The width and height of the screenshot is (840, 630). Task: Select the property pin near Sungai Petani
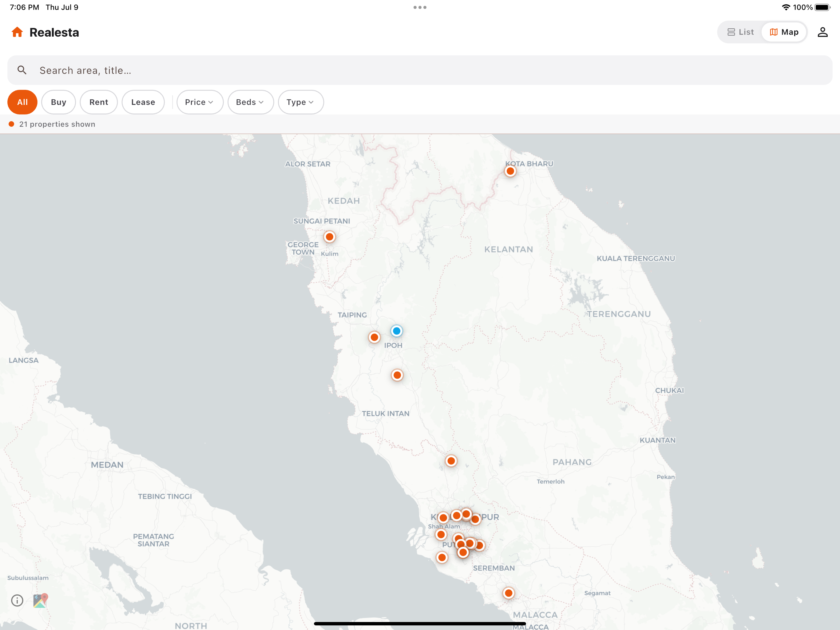[330, 237]
